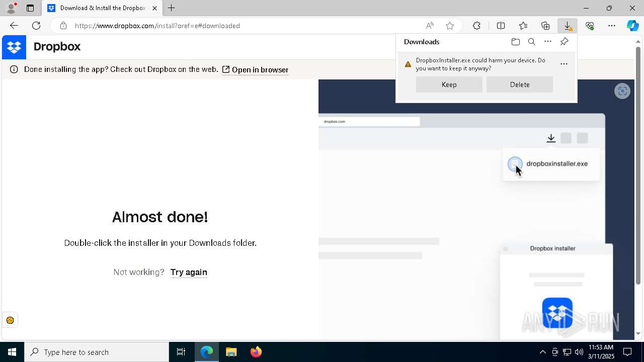The image size is (644, 362).
Task: Open File Explorer from taskbar
Action: click(231, 352)
